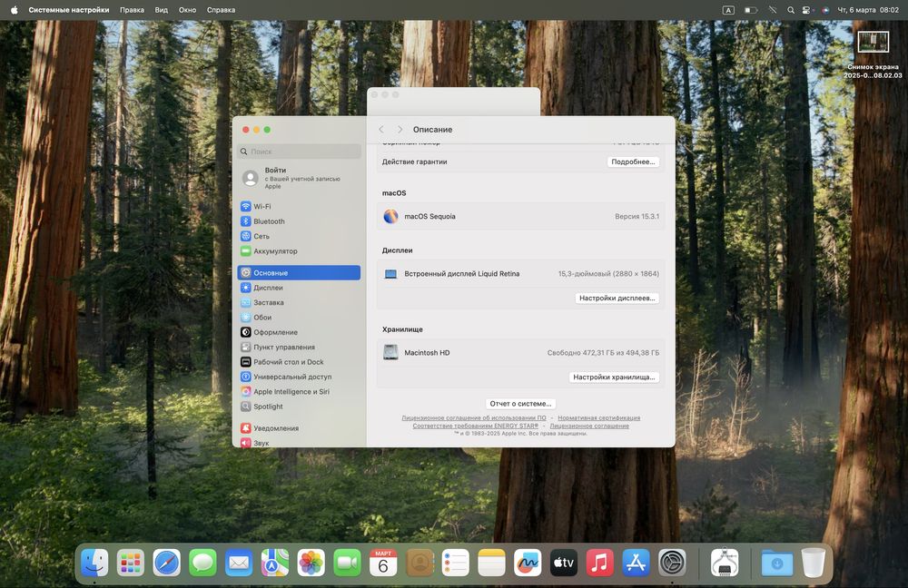Viewport: 908px width, 588px height.
Task: Click the macOS Sequoia row
Action: tap(520, 217)
